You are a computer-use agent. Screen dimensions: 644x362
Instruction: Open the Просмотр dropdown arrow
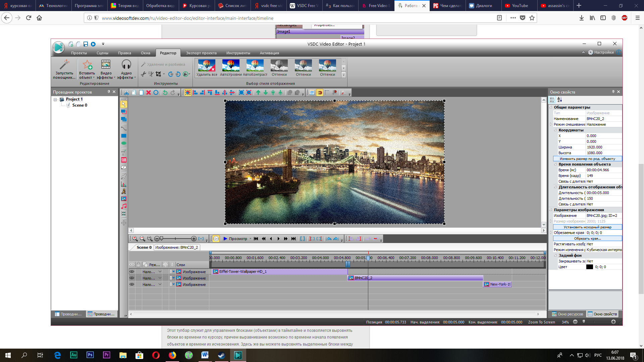(250, 239)
